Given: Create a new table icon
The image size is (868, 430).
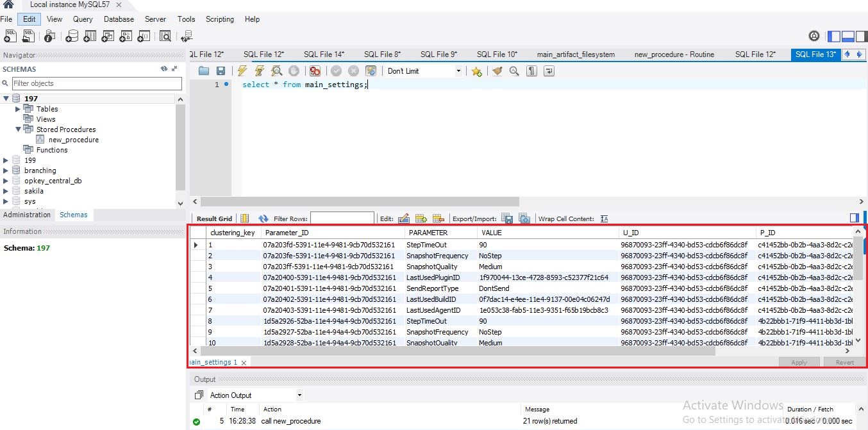Looking at the screenshot, I should (90, 36).
